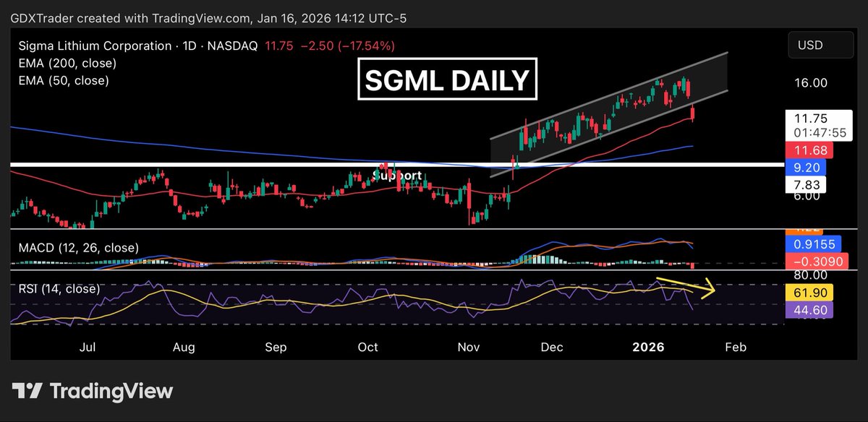Click the TradingView logo
868x422 pixels.
94,392
